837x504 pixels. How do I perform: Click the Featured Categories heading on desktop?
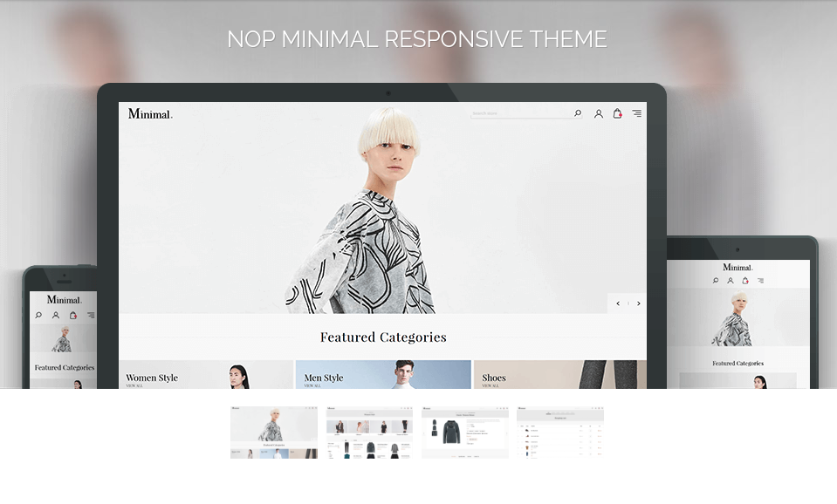tap(383, 337)
